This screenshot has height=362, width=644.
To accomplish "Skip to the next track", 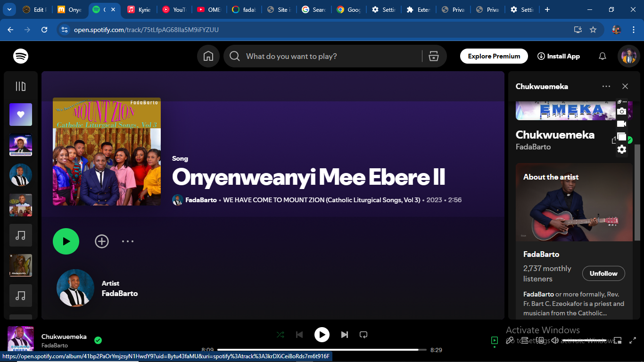I will [345, 335].
